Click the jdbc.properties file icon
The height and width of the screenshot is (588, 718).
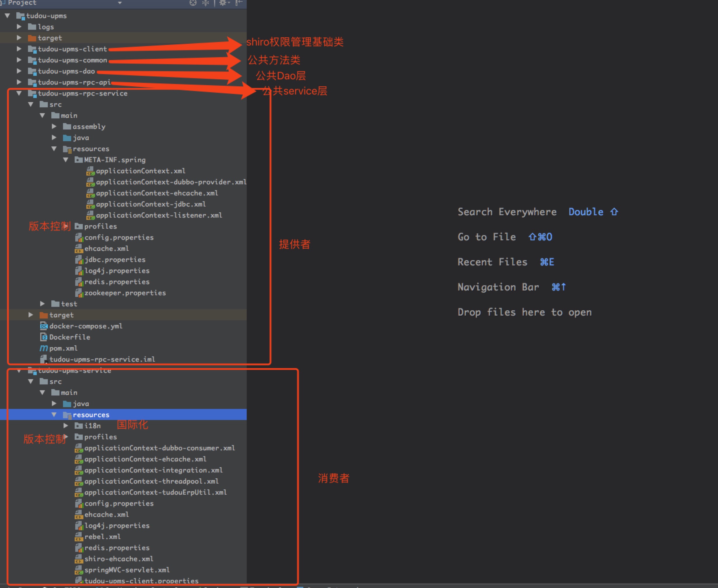point(78,260)
